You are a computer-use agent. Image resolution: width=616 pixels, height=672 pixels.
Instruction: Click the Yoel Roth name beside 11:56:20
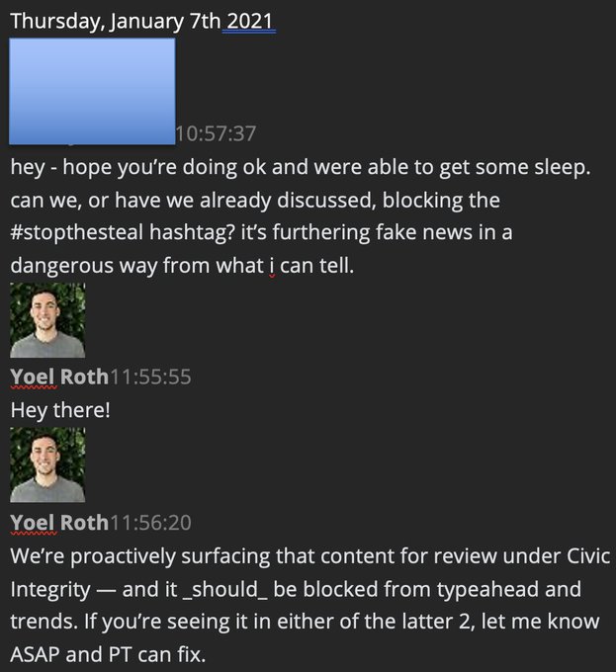pyautogui.click(x=59, y=523)
